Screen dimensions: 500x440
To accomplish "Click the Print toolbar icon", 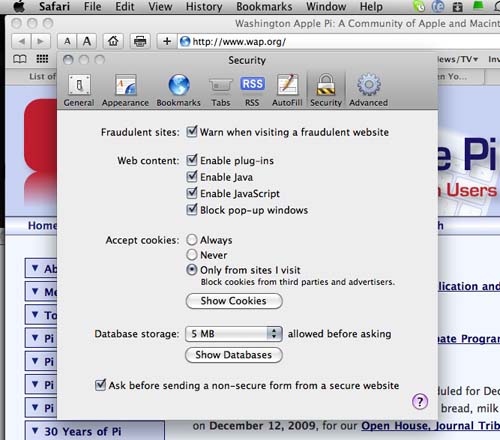I will (140, 41).
